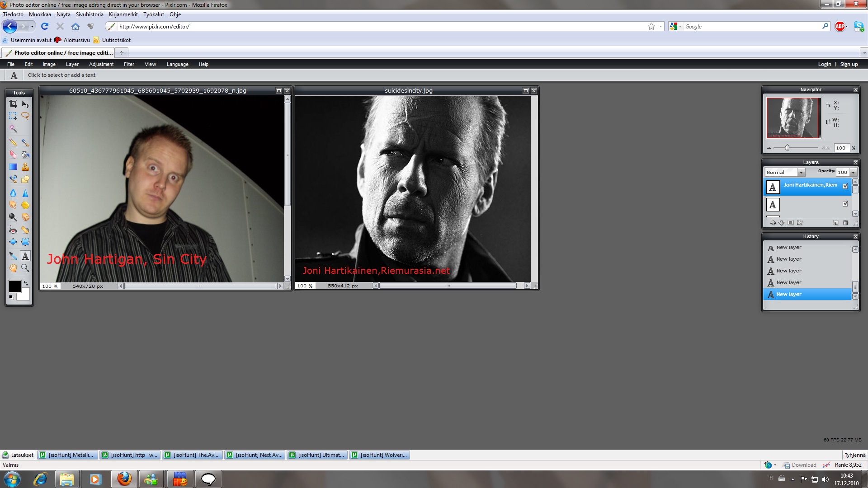This screenshot has height=488, width=868.
Task: Delete layer with the trash icon
Action: click(x=845, y=223)
